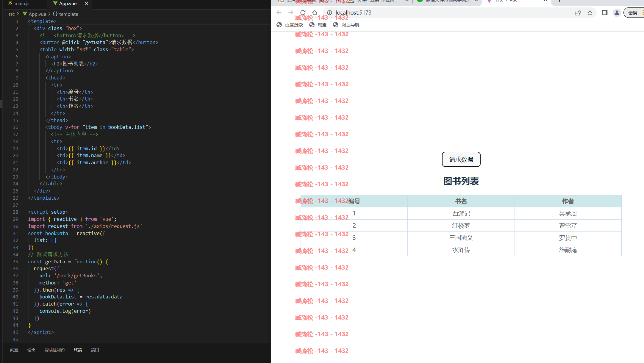Image resolution: width=644 pixels, height=363 pixels.
Task: Open the 网址导航 bookmark
Action: coord(346,25)
